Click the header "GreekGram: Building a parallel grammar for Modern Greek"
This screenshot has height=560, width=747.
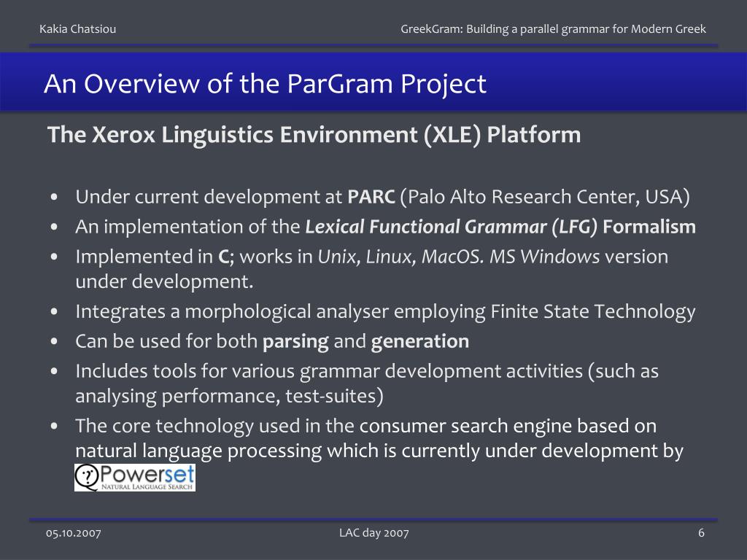pyautogui.click(x=553, y=29)
